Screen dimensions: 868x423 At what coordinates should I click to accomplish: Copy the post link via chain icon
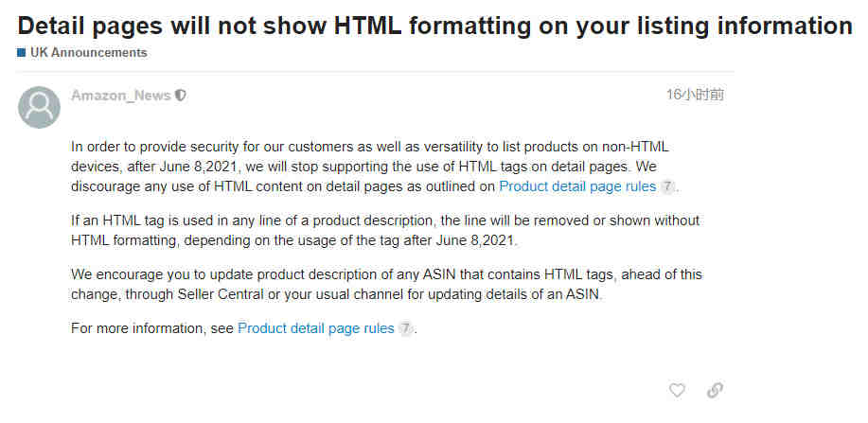click(715, 390)
